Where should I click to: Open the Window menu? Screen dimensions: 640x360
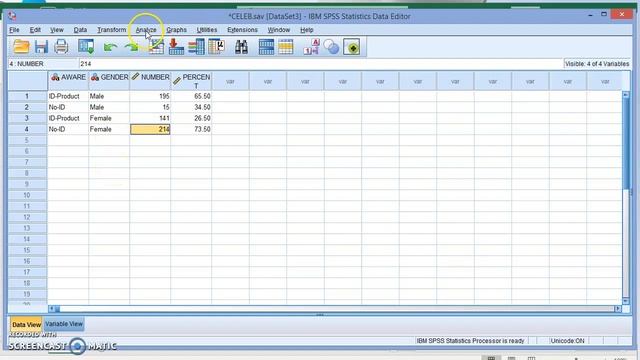point(279,30)
